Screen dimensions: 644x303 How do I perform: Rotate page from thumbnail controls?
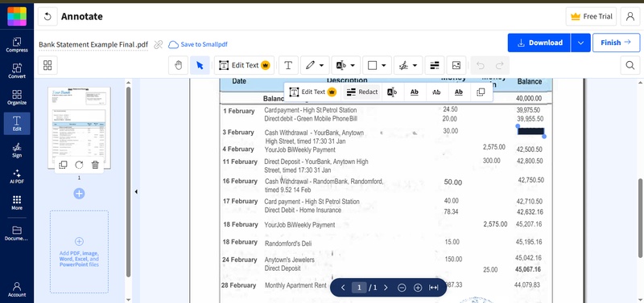point(79,165)
